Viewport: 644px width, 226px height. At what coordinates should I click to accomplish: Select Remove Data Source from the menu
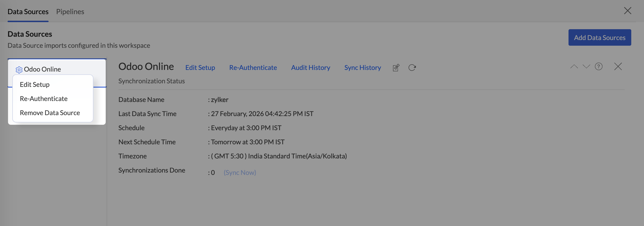click(50, 113)
